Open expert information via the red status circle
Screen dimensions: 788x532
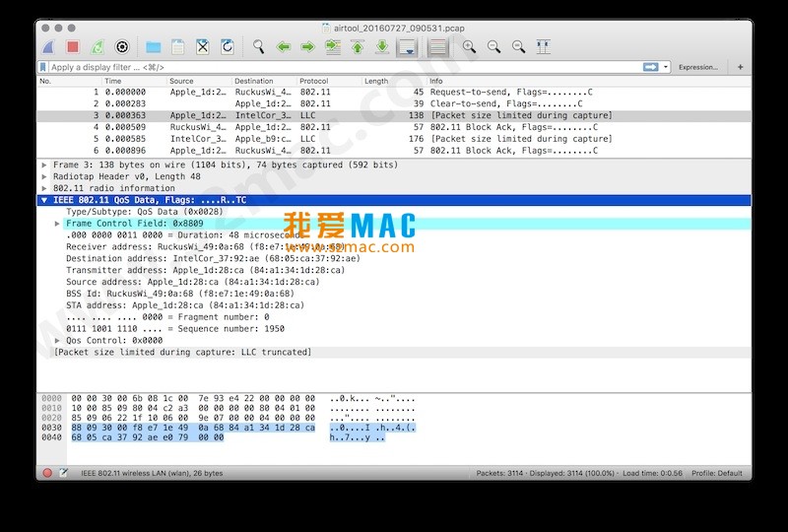47,473
